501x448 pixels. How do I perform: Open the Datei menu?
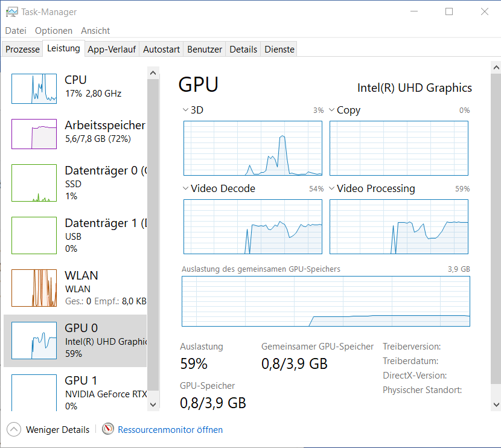pos(16,30)
